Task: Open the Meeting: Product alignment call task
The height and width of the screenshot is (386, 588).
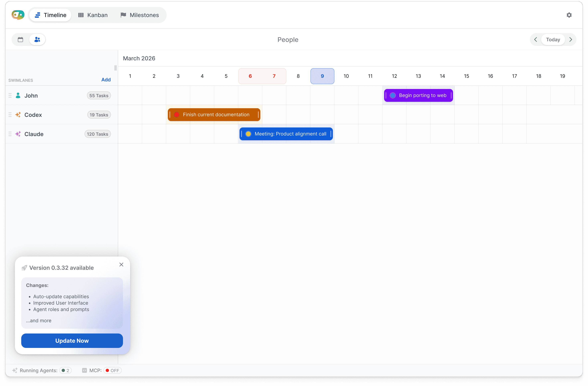Action: [x=286, y=134]
